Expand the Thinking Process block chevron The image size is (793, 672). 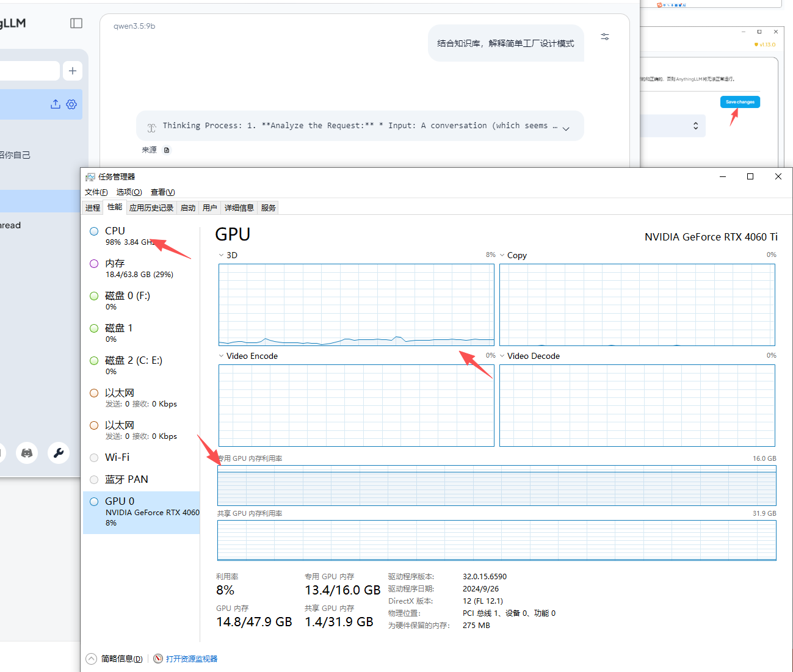[x=566, y=128]
